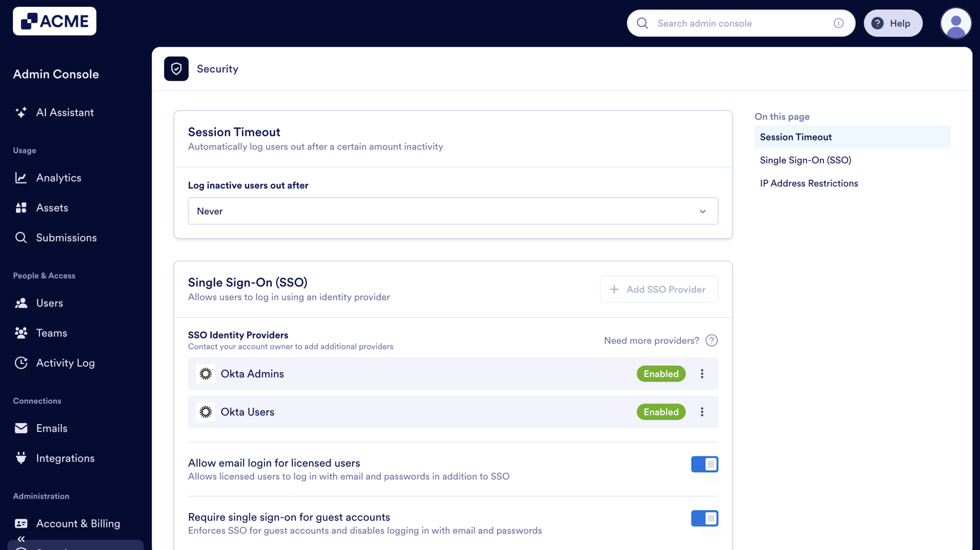Click the AI Assistant sparkle icon
The width and height of the screenshot is (980, 550).
[21, 113]
